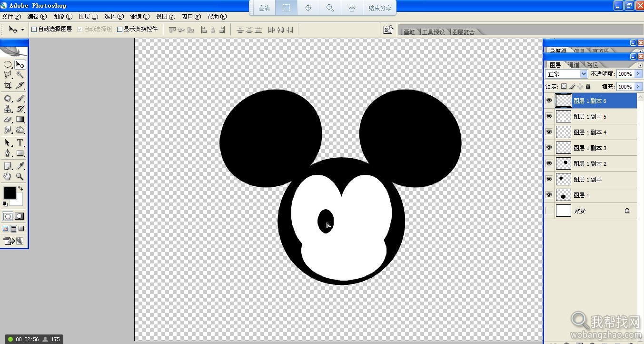Select the Pen tool
This screenshot has height=344, width=644.
coord(8,153)
